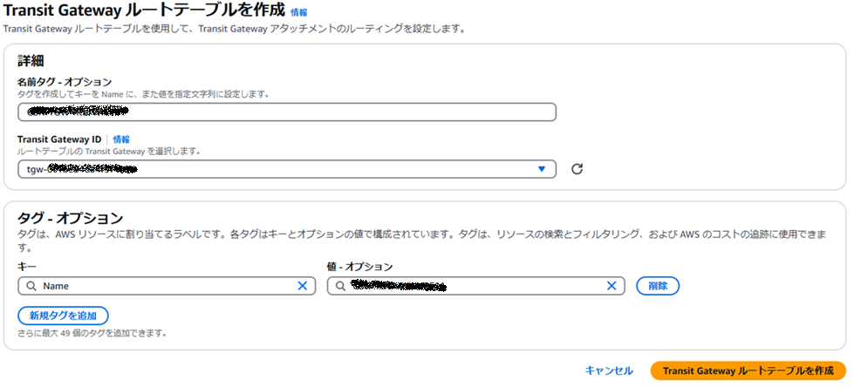Click Transit Gateway ルートテーブルを作成 orange button
This screenshot has height=387, width=868.
coord(748,370)
